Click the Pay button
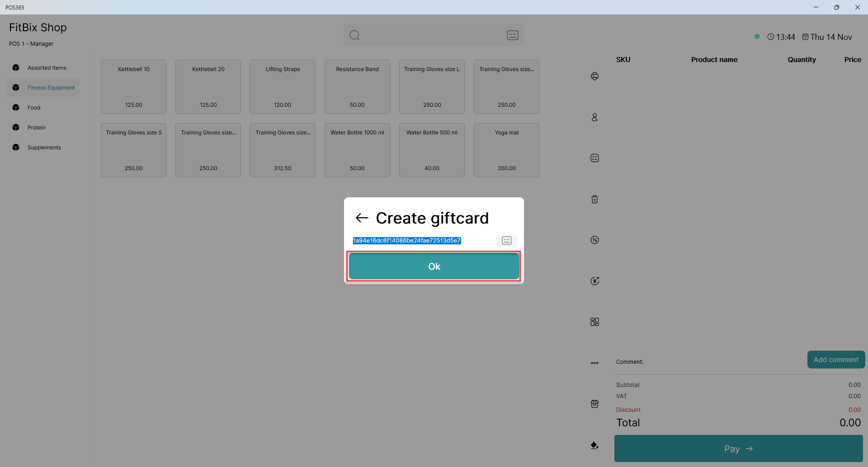868x467 pixels. (x=739, y=448)
